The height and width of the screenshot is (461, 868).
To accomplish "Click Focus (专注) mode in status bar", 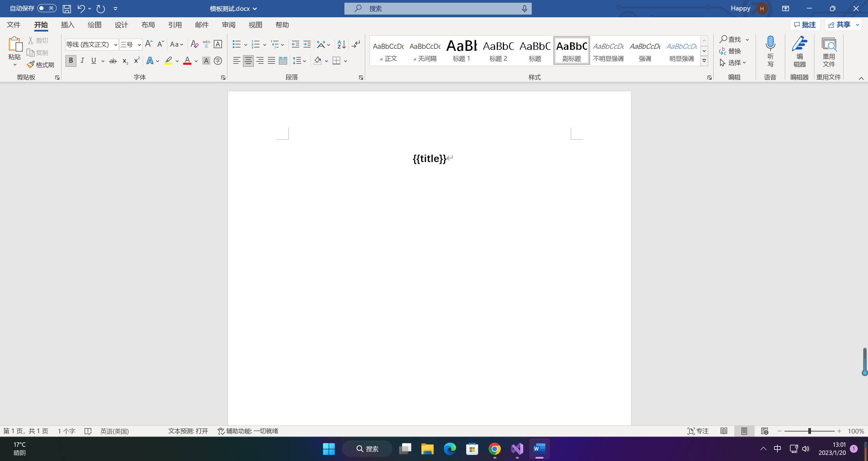I will [698, 431].
